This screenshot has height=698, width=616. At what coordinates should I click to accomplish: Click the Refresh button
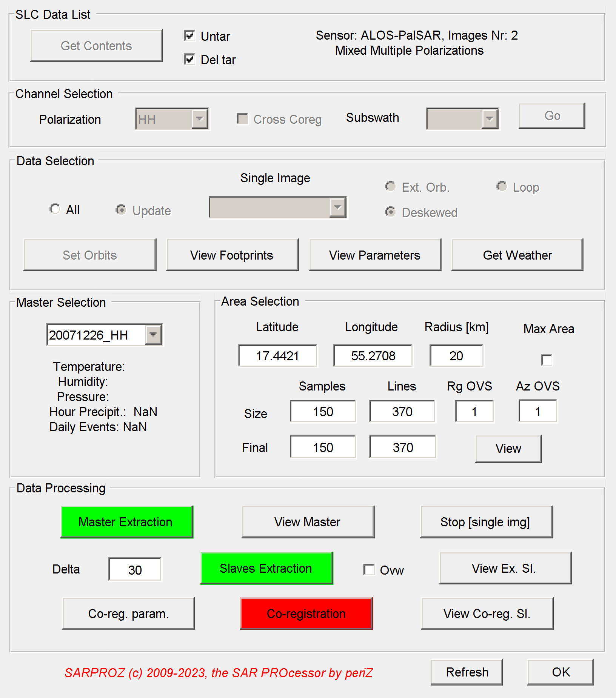pos(467,672)
